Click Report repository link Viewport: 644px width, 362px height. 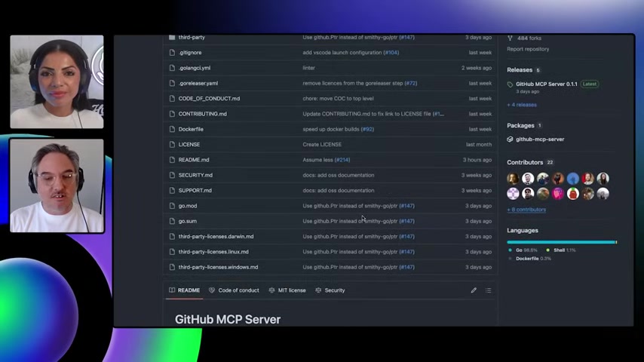[528, 49]
